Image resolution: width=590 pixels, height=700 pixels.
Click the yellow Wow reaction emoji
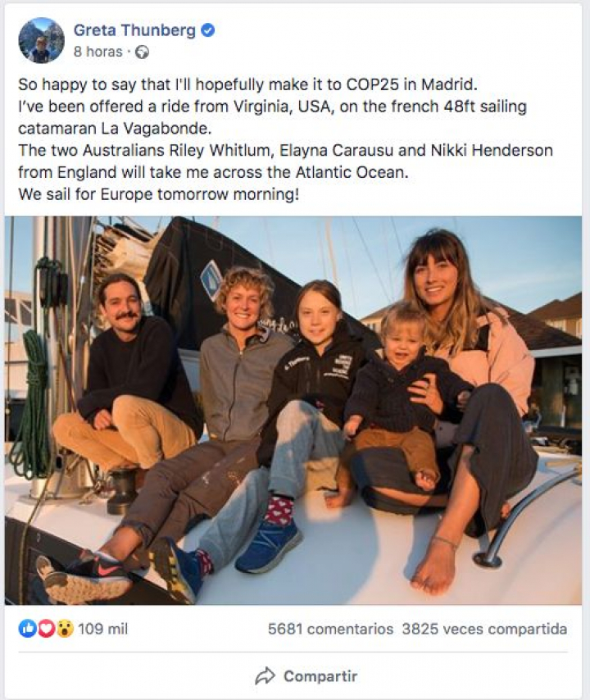[x=64, y=629]
